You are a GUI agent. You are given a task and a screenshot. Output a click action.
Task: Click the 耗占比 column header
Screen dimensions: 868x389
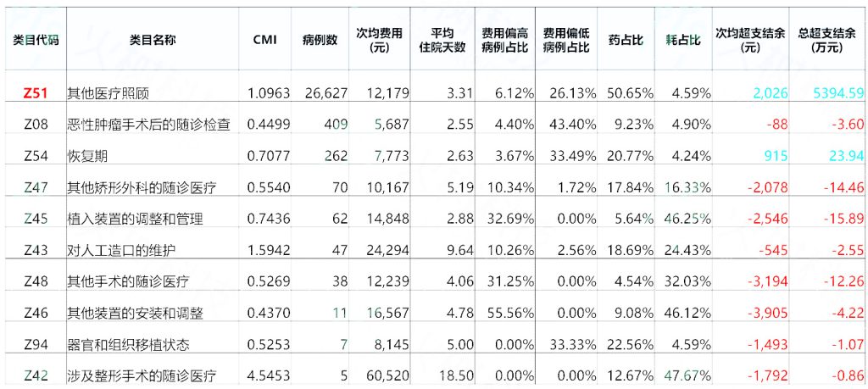tap(683, 40)
